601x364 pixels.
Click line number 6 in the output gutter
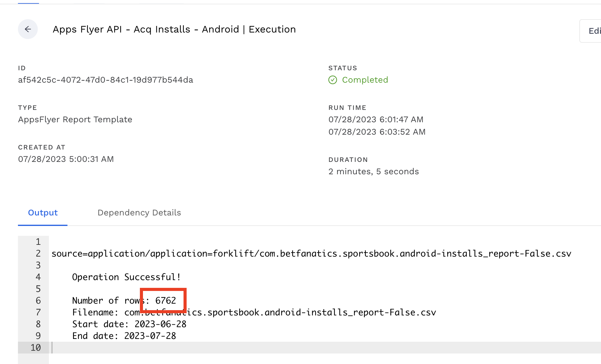pos(38,300)
